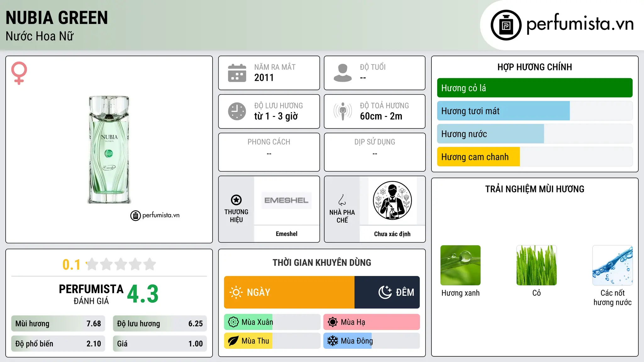Click the star badge icon above THƯƠNG HIỆU
The height and width of the screenshot is (362, 644).
pos(236,200)
